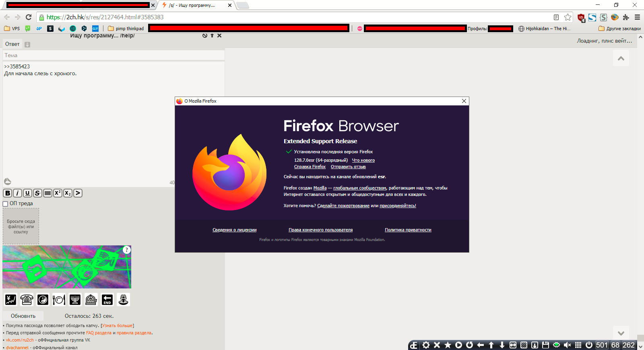
Task: Close the "О Mozilla Firefox" dialog
Action: tap(464, 101)
